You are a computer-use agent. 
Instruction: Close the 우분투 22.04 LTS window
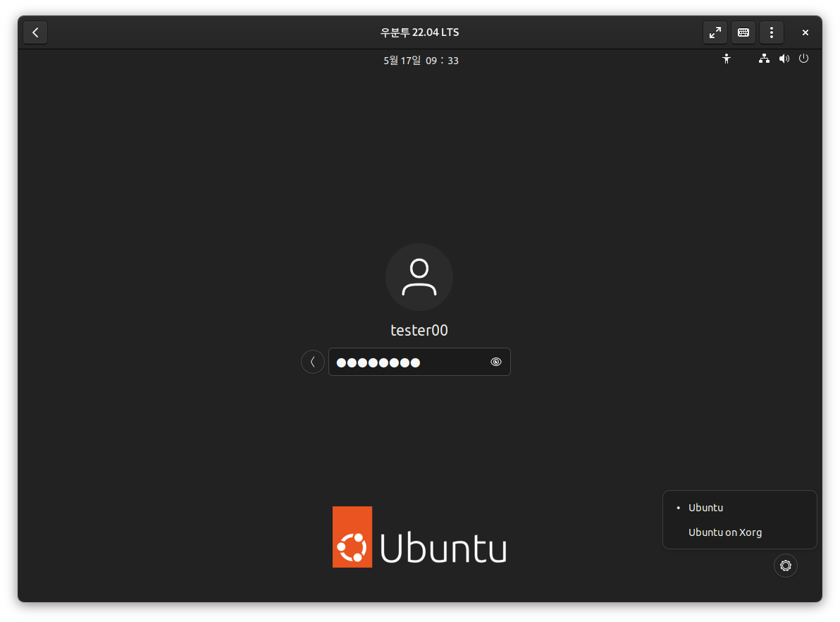805,32
